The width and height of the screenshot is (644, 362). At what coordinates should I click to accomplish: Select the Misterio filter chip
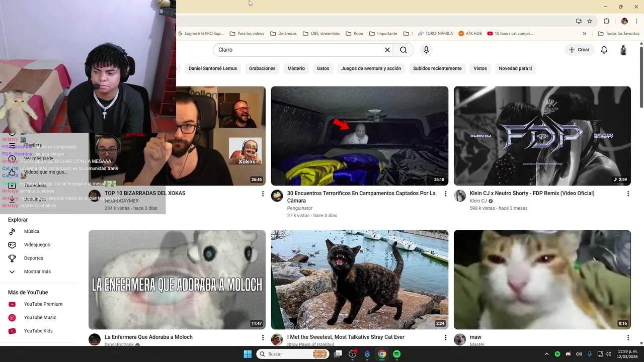click(296, 68)
